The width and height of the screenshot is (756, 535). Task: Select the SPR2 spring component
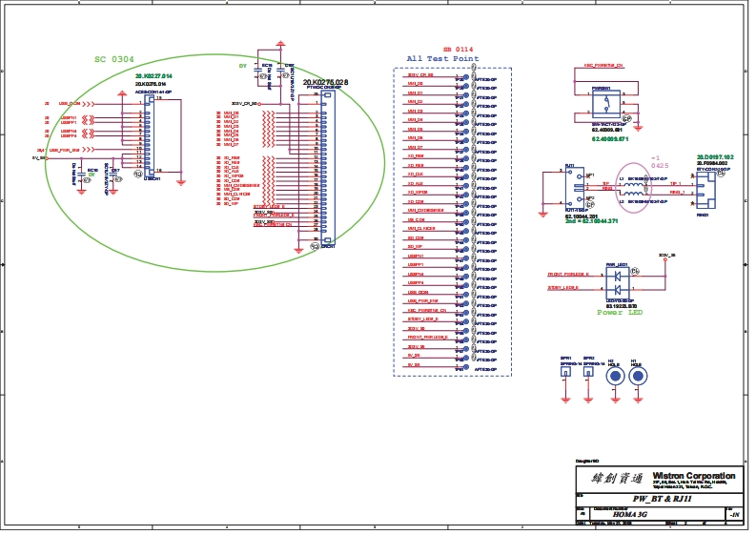point(588,374)
